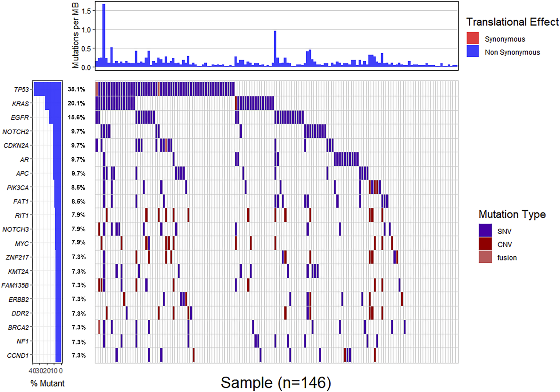Click the 35.1% mutation frequency value
The width and height of the screenshot is (560, 392).
pyautogui.click(x=76, y=89)
